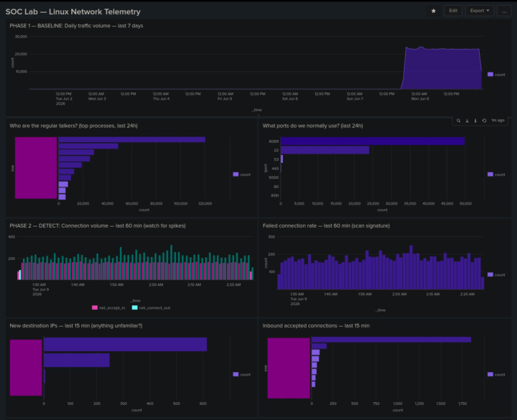The image size is (517, 420).
Task: Click longest bar in New destination IPs
Action: point(125,345)
